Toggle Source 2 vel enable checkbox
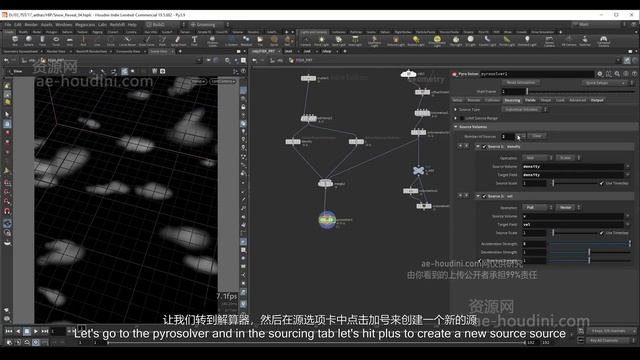The height and width of the screenshot is (360, 640). point(484,196)
